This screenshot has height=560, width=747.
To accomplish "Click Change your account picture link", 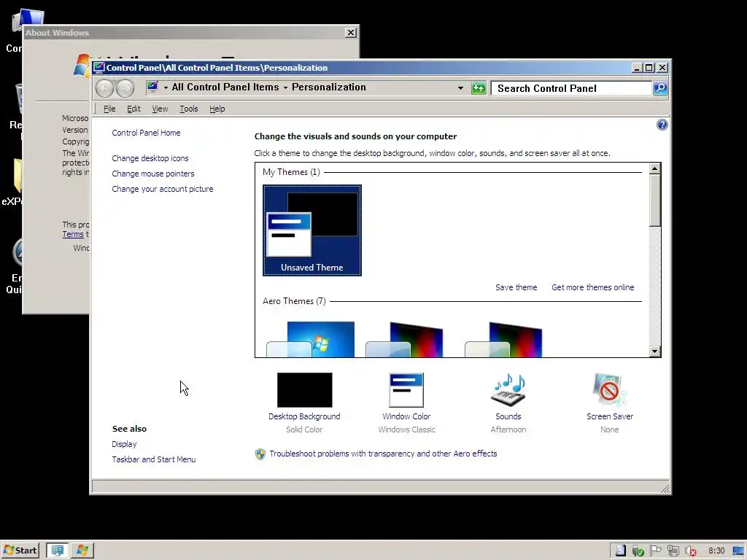I will 163,189.
